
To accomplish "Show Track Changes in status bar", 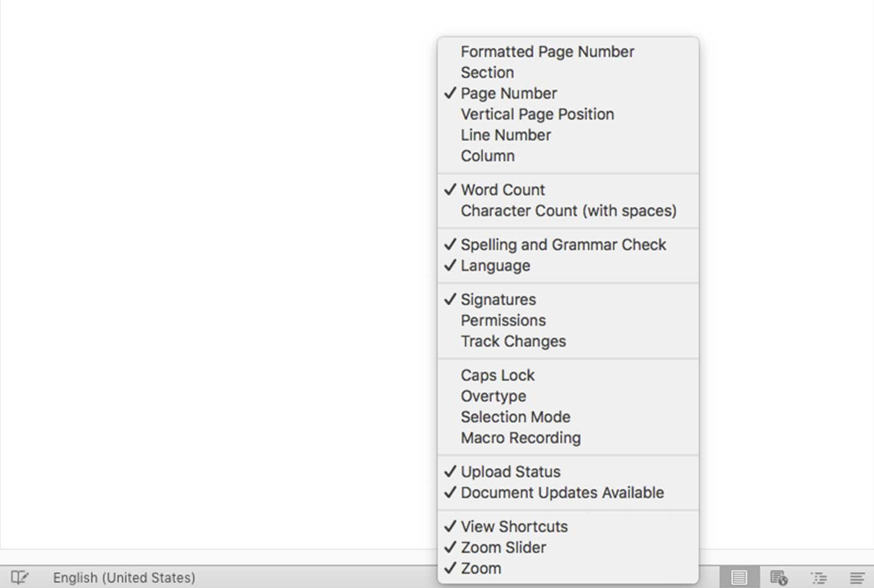I will [513, 342].
